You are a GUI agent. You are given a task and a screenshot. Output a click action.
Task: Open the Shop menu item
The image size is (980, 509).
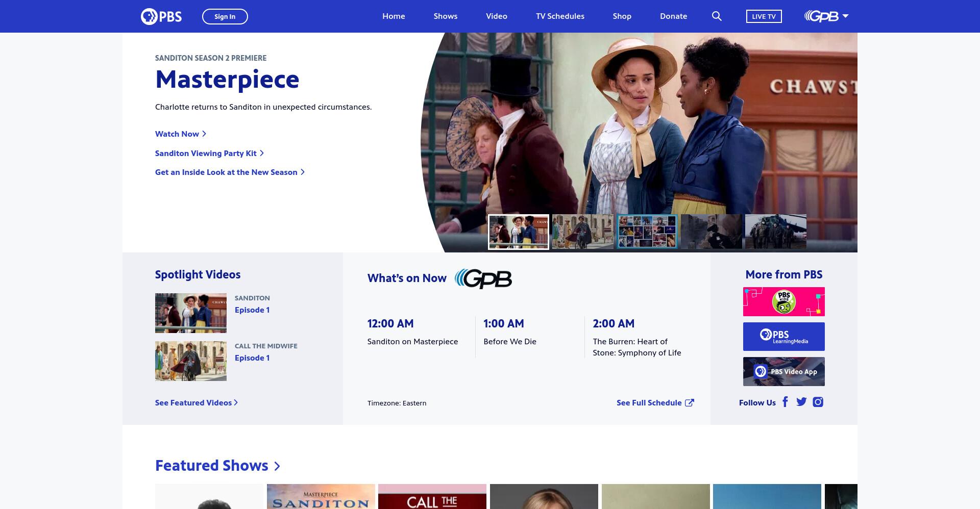tap(622, 16)
